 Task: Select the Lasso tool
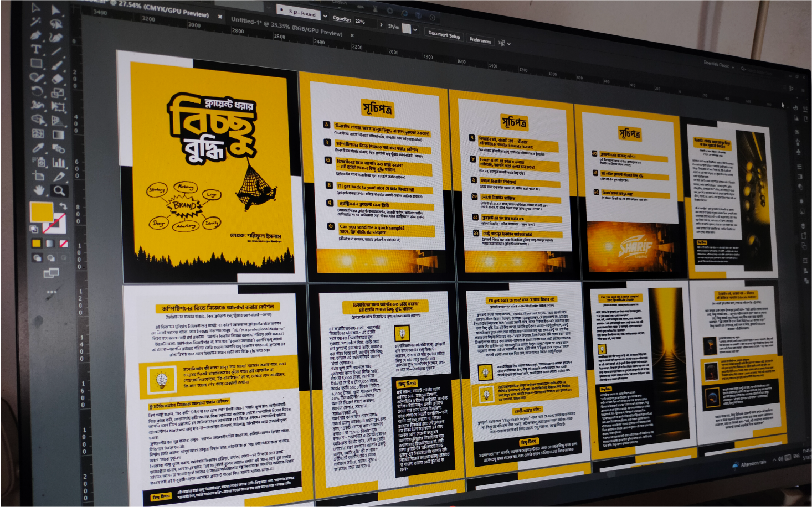[x=56, y=24]
